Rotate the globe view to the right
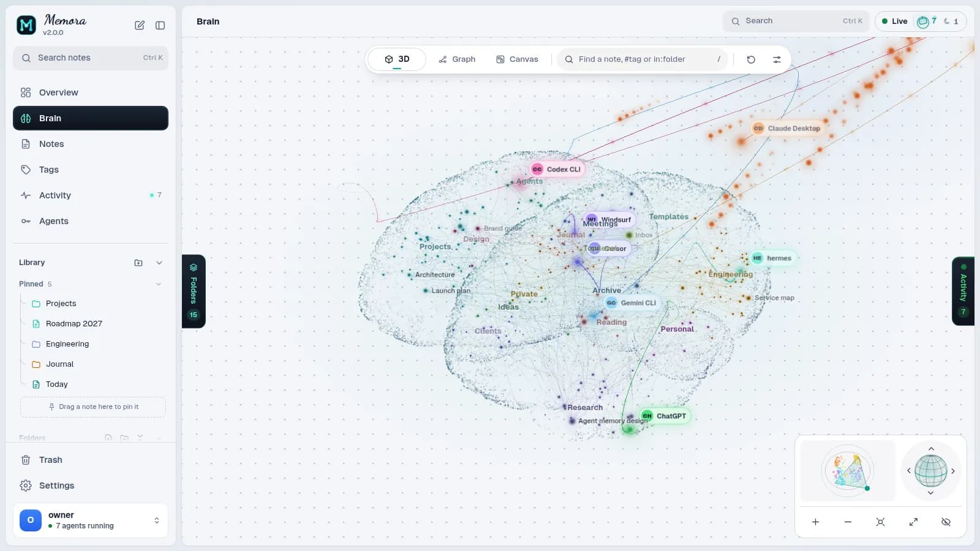 pyautogui.click(x=953, y=471)
